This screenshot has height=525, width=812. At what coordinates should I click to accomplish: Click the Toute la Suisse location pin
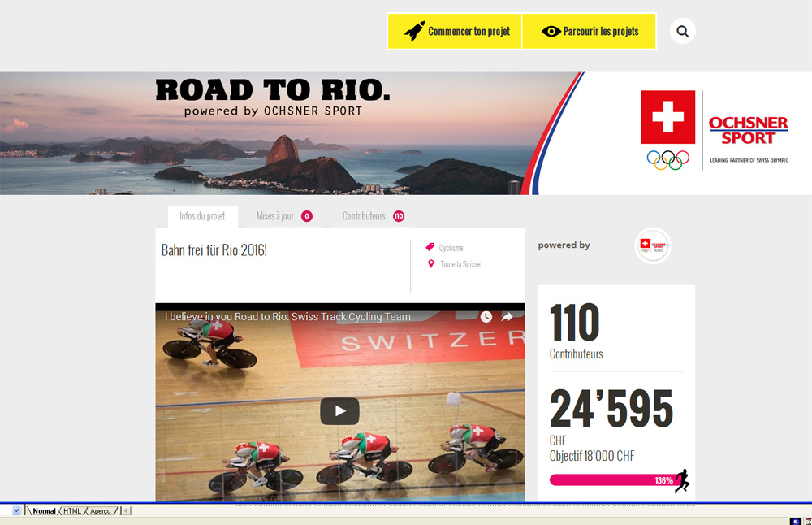point(430,264)
